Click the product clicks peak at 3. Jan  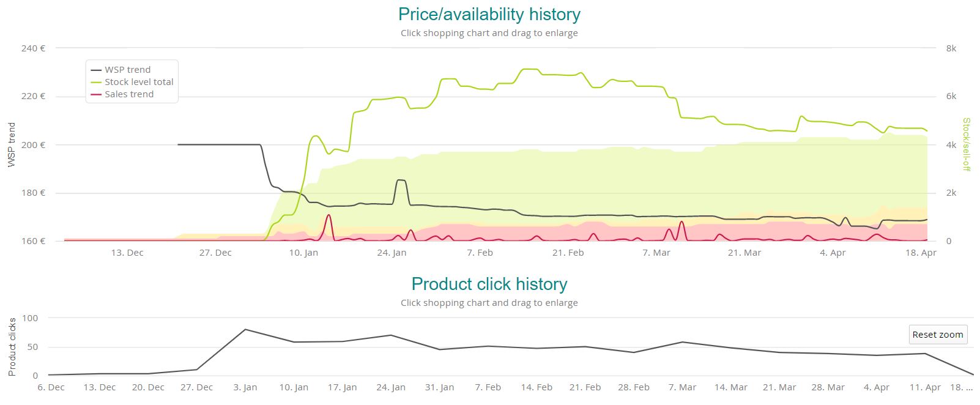click(x=245, y=330)
